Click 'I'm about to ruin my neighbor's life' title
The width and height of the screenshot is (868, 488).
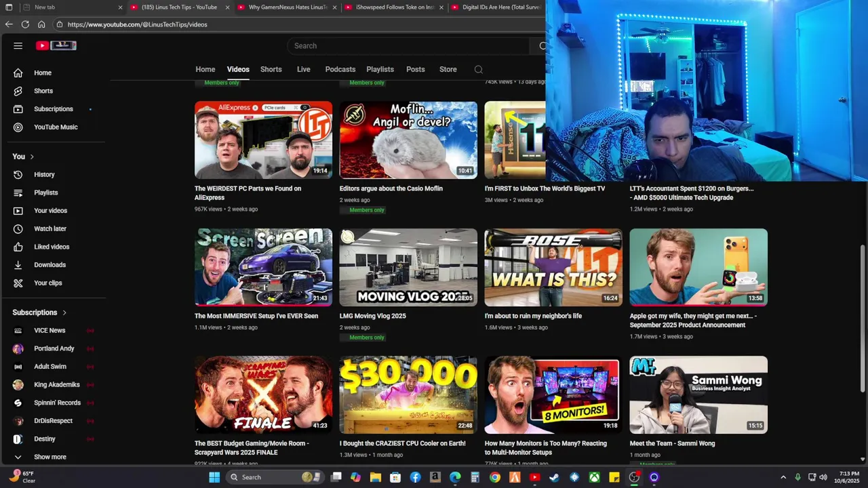coord(533,316)
